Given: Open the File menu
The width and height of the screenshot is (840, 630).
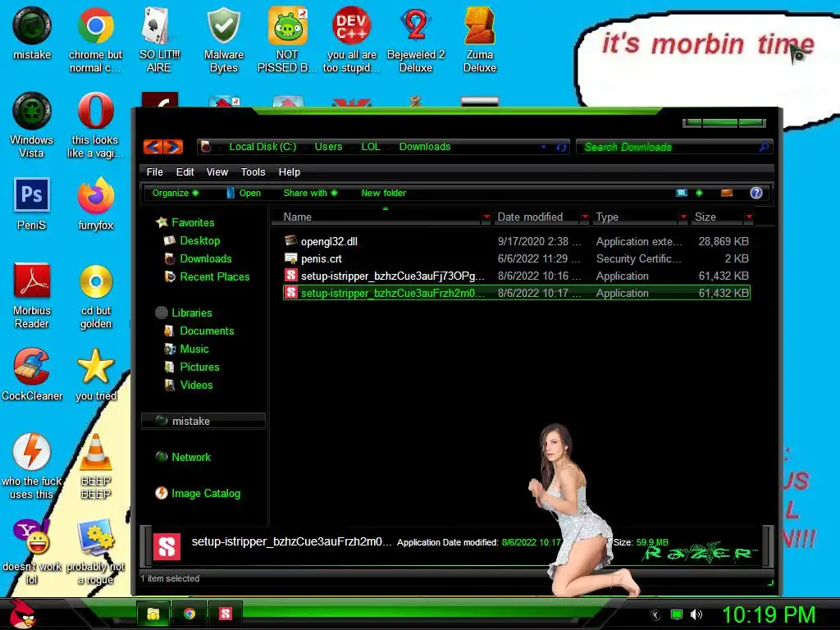Looking at the screenshot, I should click(155, 172).
